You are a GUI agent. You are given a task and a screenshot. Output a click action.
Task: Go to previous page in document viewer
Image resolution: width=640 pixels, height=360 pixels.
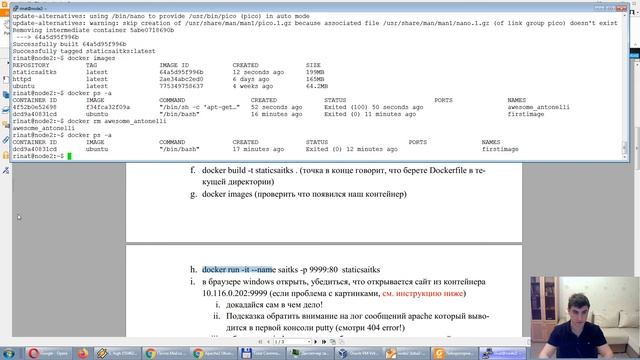coord(268,342)
